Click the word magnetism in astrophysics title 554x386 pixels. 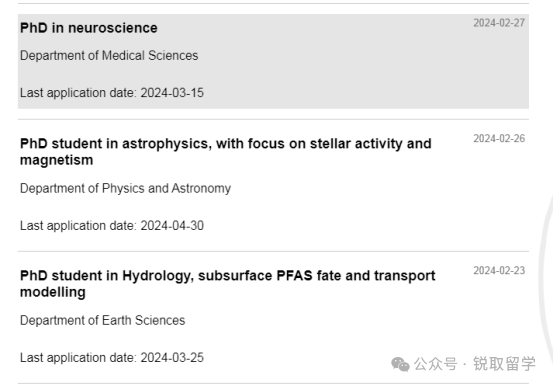(x=57, y=160)
